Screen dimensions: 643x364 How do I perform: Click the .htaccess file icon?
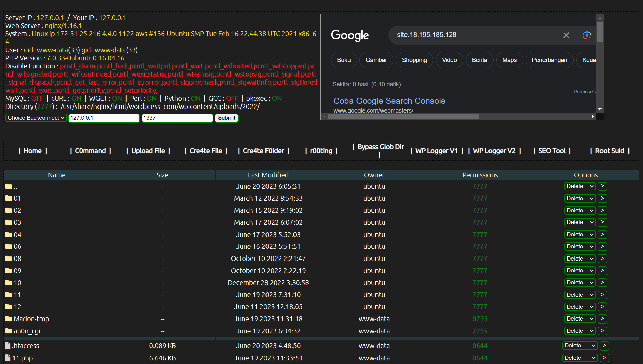(x=8, y=346)
